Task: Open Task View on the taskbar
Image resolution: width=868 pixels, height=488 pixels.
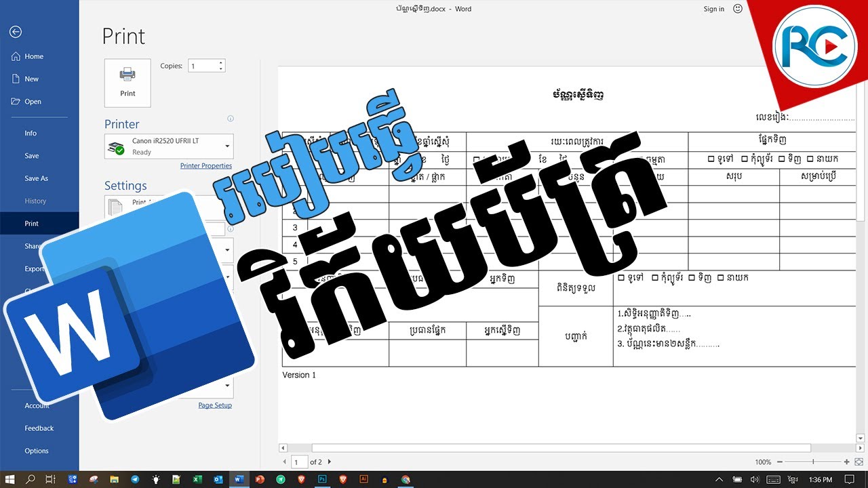Action: (x=51, y=479)
